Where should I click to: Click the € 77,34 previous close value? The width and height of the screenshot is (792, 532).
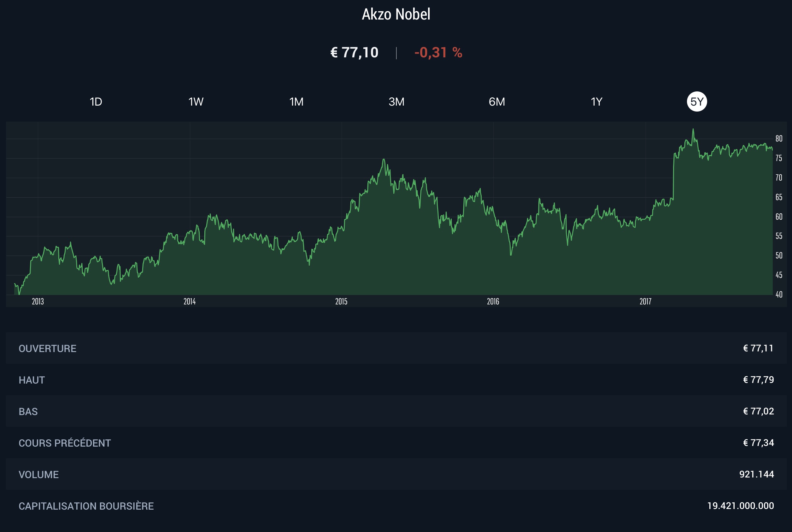click(758, 443)
